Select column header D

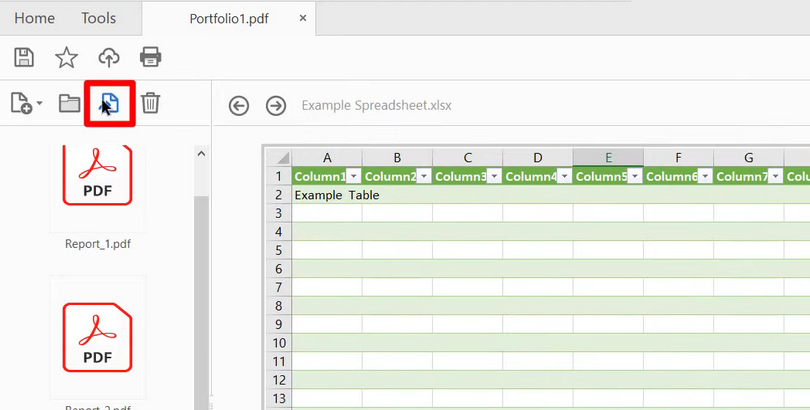point(538,157)
